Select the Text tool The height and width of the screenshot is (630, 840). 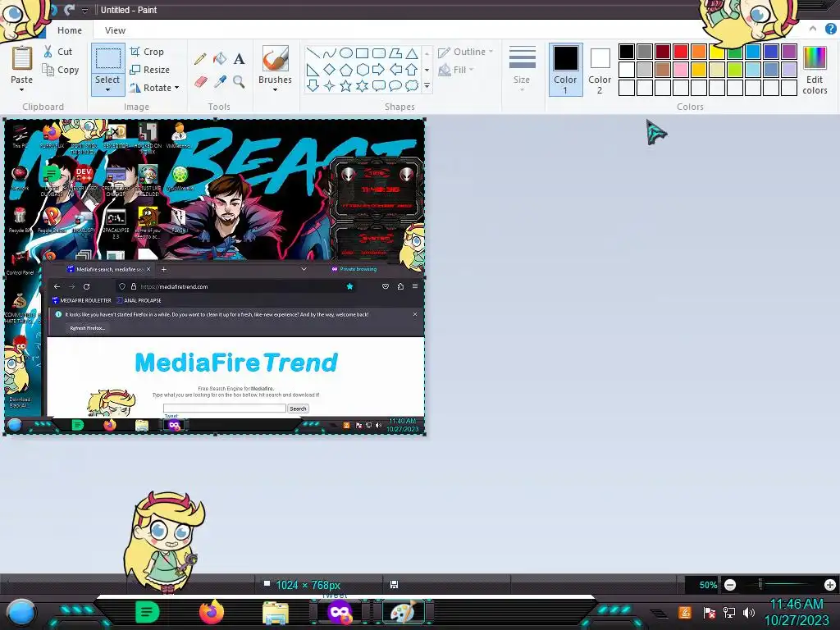tap(239, 59)
